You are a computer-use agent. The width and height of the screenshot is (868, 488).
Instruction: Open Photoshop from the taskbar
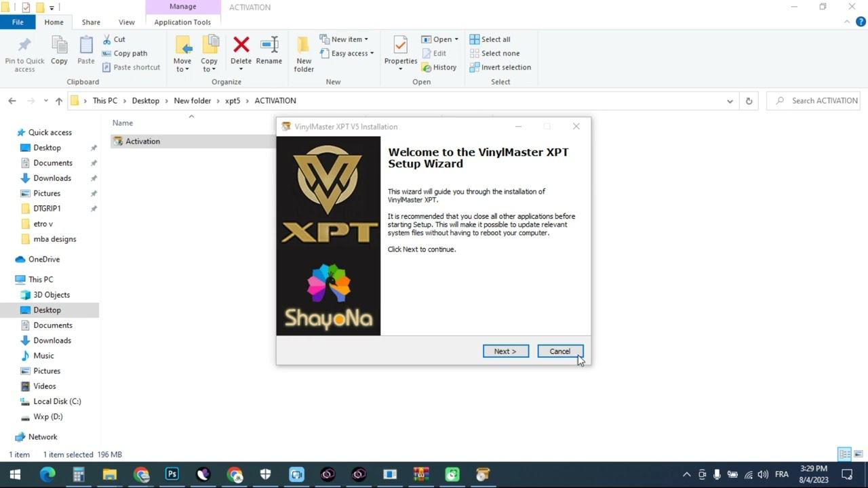[172, 474]
